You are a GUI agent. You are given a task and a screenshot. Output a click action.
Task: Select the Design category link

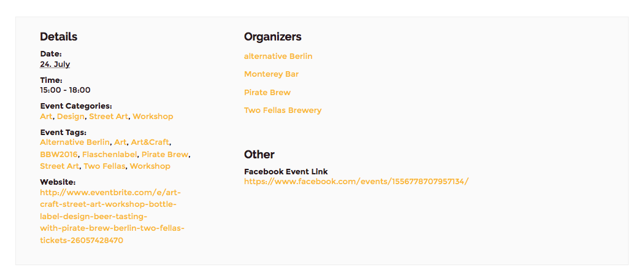tap(71, 117)
